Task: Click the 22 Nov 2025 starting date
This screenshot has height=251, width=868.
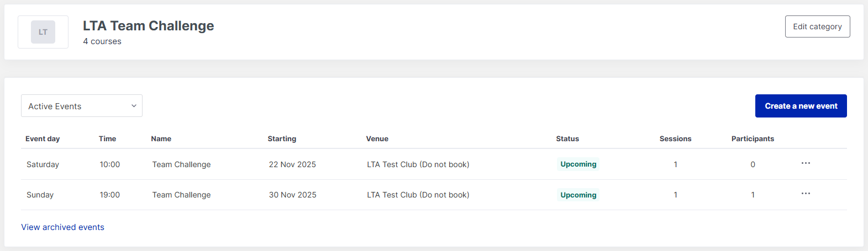Action: click(292, 164)
